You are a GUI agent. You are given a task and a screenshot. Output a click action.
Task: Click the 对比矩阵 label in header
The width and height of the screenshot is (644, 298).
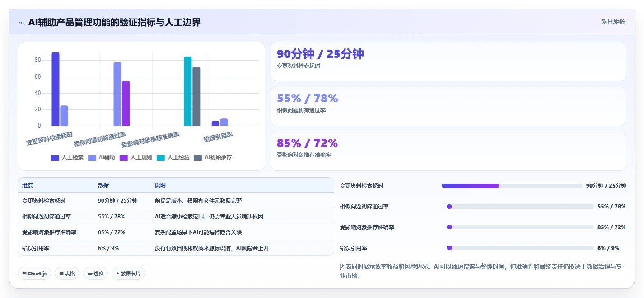pyautogui.click(x=613, y=22)
